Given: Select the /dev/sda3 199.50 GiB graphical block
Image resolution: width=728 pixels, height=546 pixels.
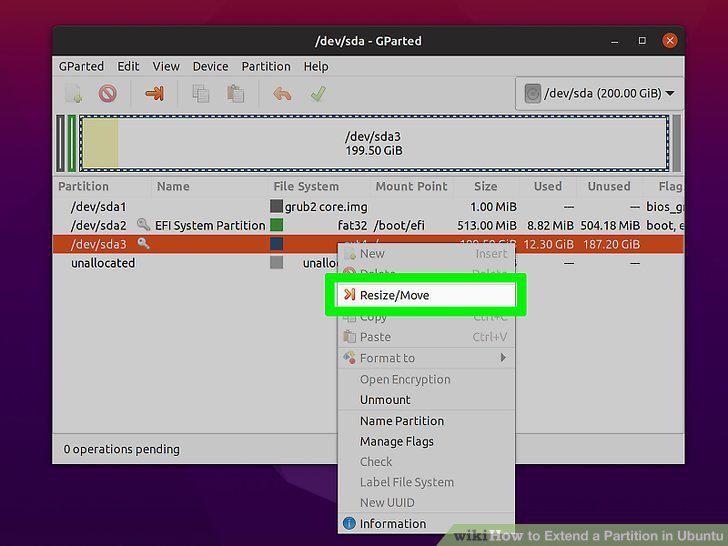Looking at the screenshot, I should 374,143.
